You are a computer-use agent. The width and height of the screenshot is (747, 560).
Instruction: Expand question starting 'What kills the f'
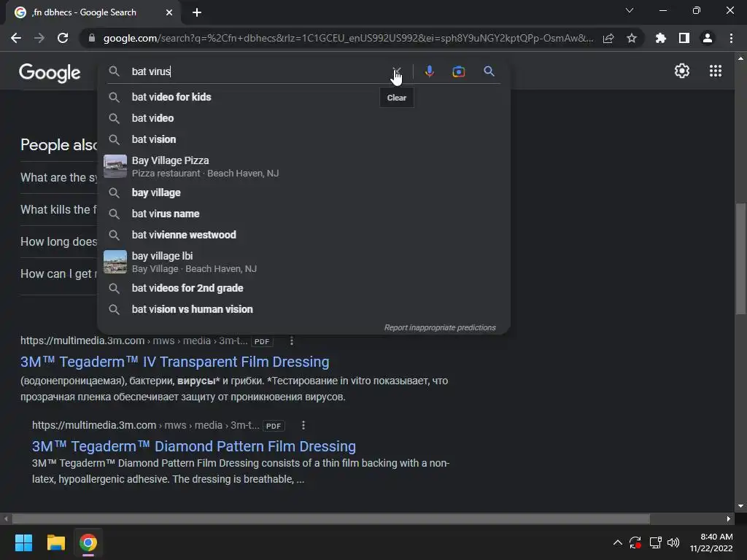coord(58,209)
